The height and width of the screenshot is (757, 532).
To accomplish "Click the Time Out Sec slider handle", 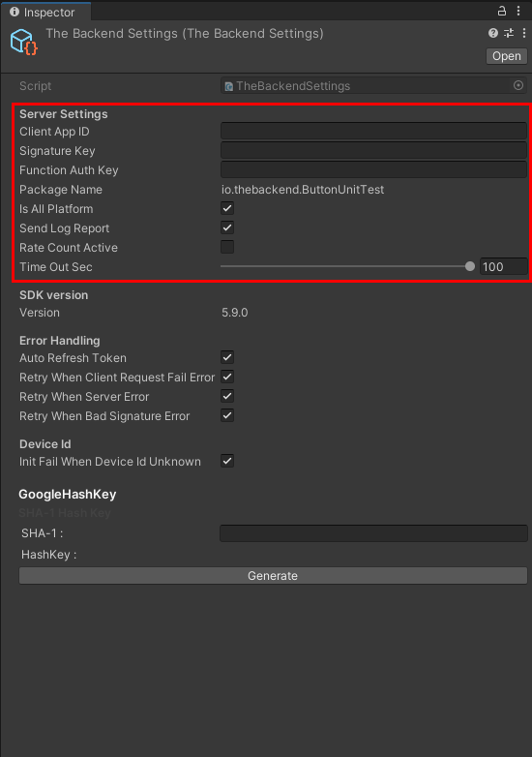I will 470,266.
